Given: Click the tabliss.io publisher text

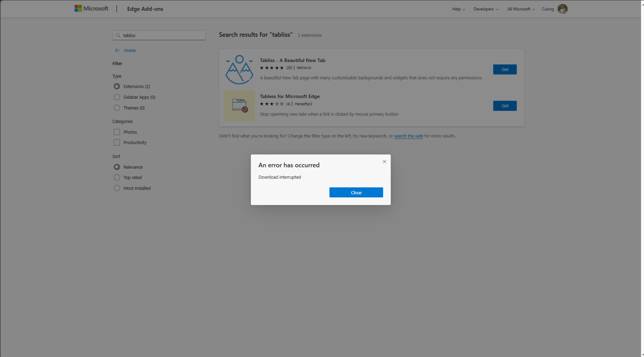Looking at the screenshot, I should coord(304,68).
